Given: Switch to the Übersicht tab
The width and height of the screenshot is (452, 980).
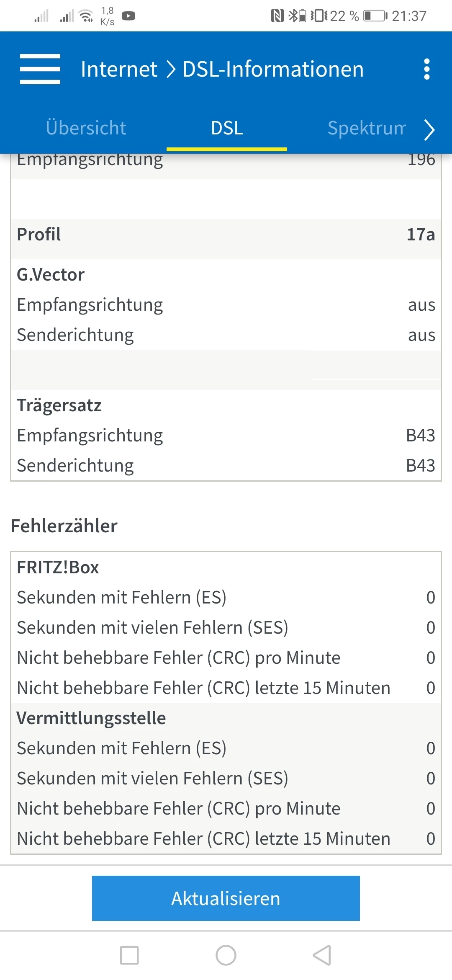Looking at the screenshot, I should click(x=86, y=128).
